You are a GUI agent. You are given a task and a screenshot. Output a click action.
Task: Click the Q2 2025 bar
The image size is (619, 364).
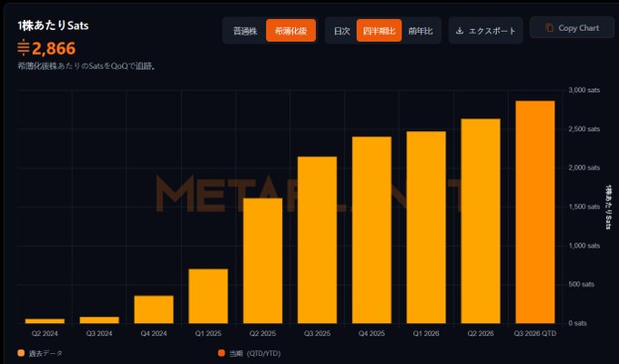pos(262,260)
